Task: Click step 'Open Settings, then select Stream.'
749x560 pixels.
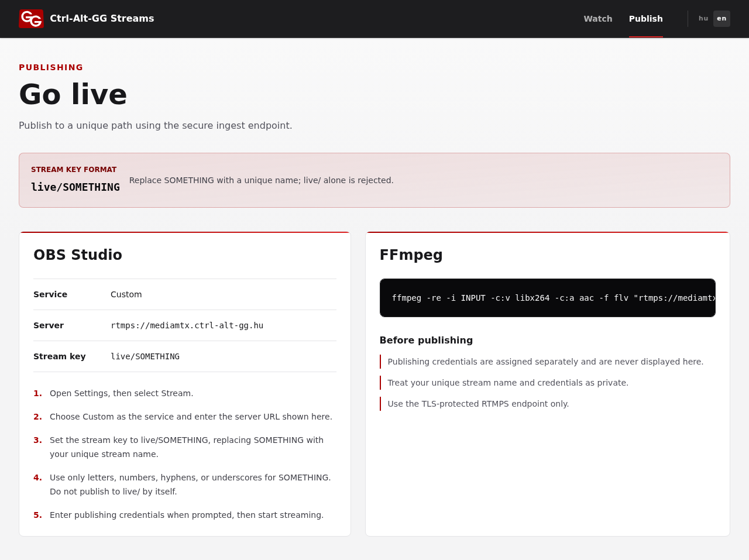Action: click(x=122, y=393)
